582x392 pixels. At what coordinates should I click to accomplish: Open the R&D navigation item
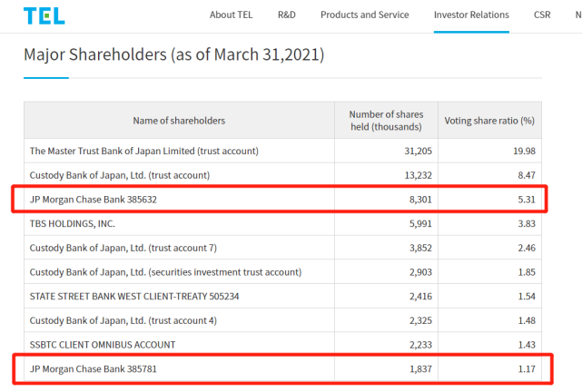pos(287,15)
